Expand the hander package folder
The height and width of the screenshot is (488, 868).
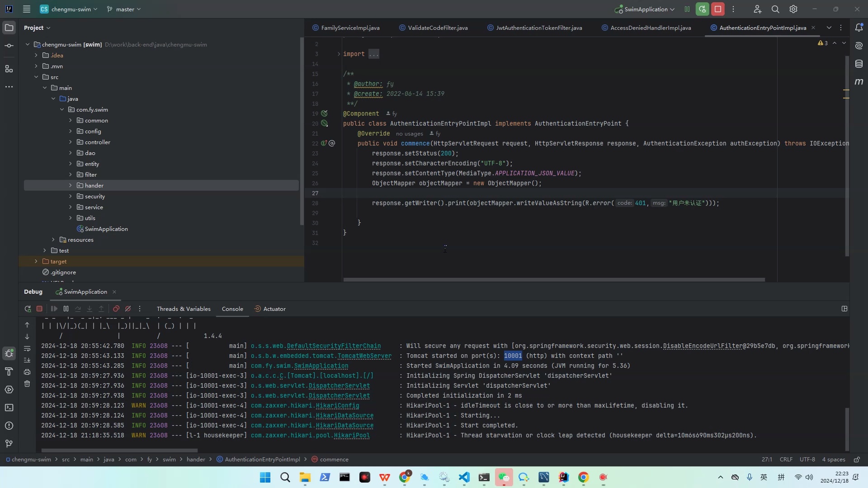coord(71,186)
